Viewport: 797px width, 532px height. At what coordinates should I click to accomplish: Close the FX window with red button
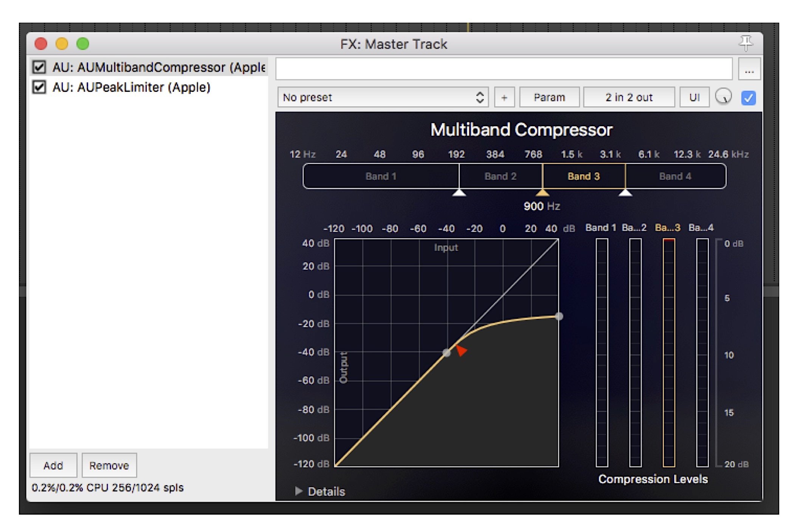pos(41,44)
